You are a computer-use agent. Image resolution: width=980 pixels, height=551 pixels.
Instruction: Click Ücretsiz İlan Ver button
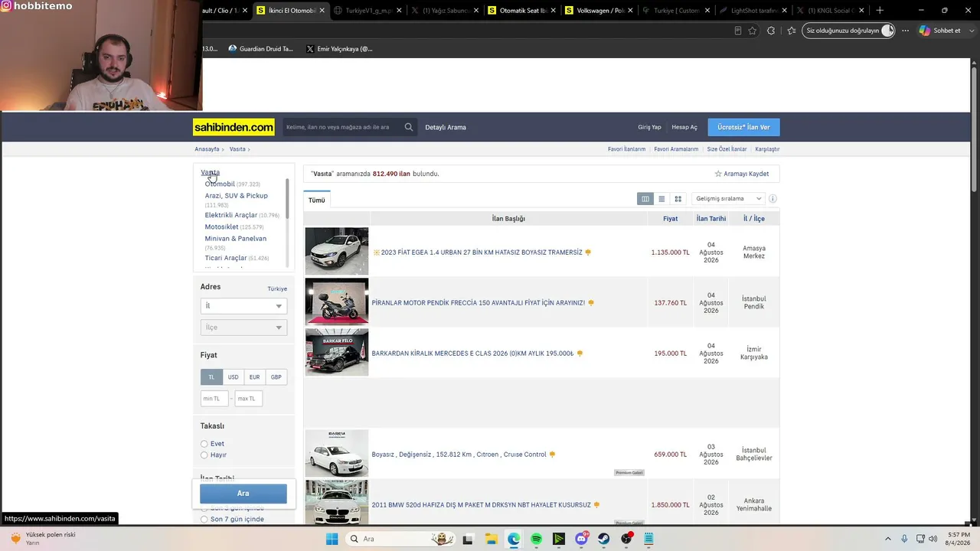(x=743, y=127)
